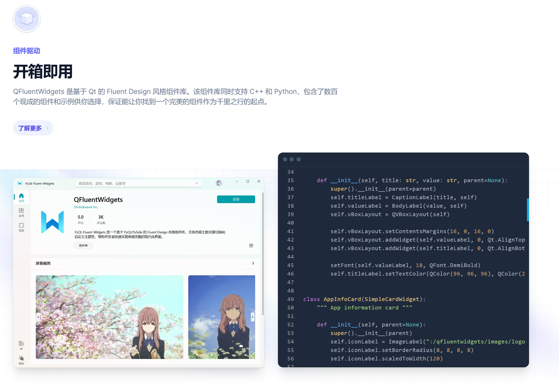Click the 组件库 tag pill

coord(83,245)
